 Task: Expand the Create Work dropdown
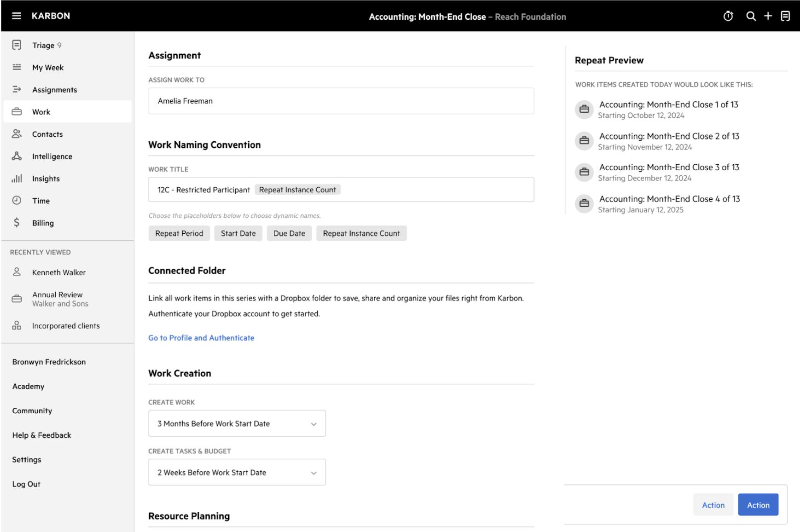(x=237, y=423)
